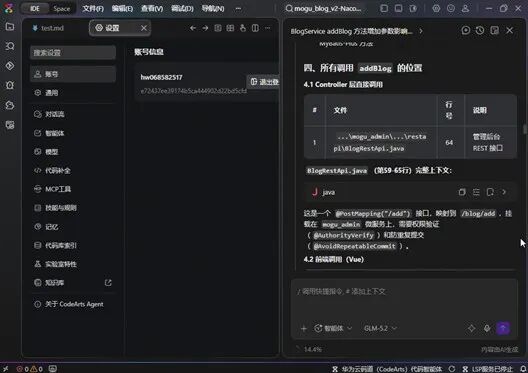
Task: Expand the chat title chevron arrow
Action: (x=421, y=31)
